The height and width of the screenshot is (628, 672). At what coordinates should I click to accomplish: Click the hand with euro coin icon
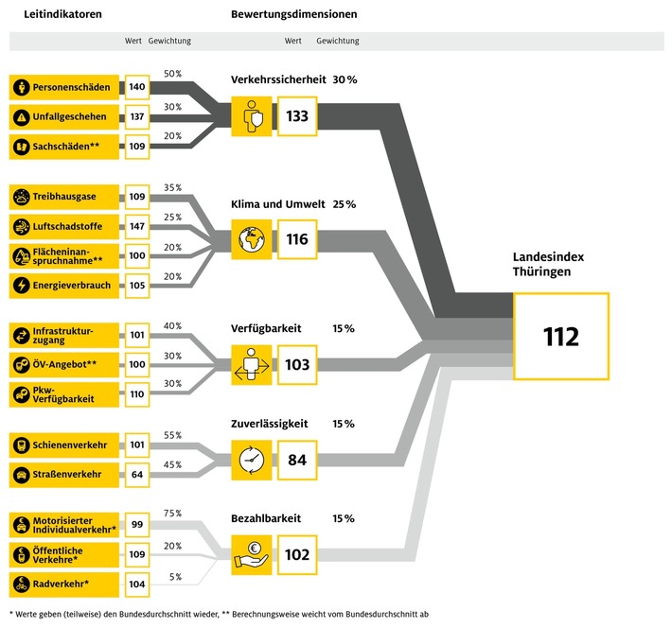pyautogui.click(x=252, y=555)
